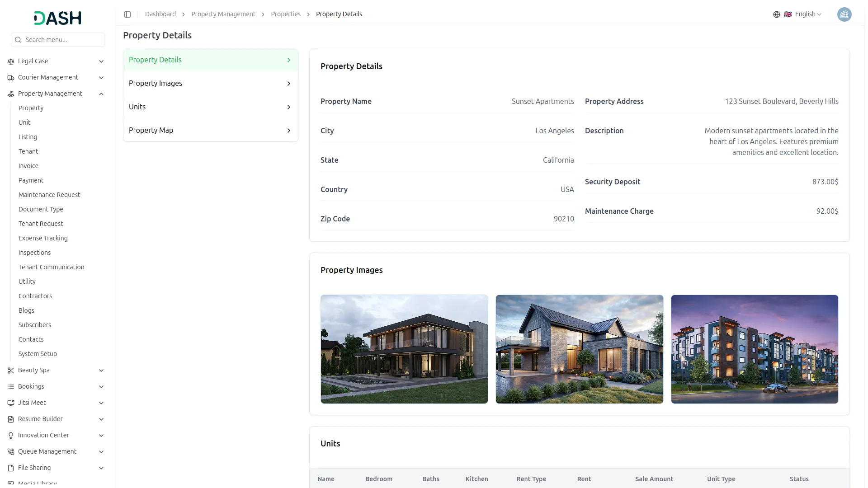Click the first property image thumbnail

(x=404, y=349)
